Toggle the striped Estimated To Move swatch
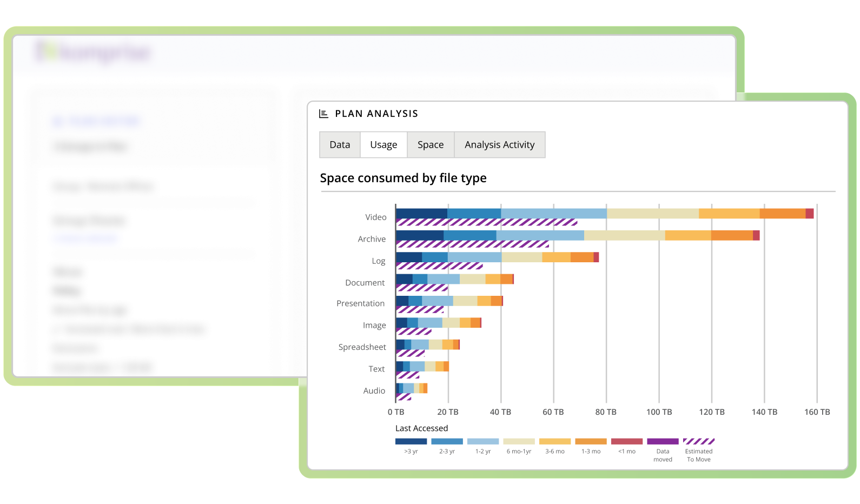Image resolution: width=860 pixels, height=504 pixels. point(699,441)
